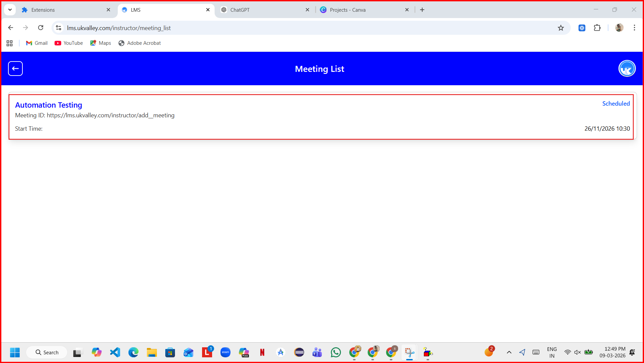Image resolution: width=644 pixels, height=363 pixels.
Task: View site information icon in address bar
Action: click(x=59, y=28)
